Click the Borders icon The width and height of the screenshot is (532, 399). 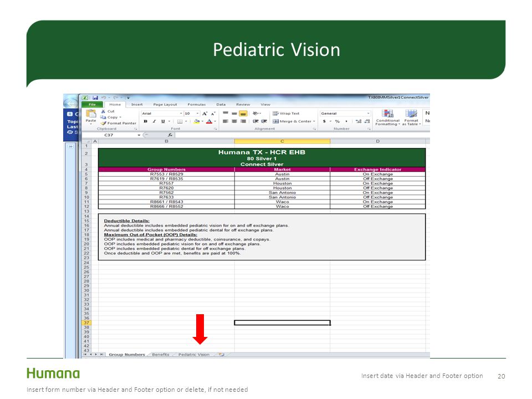(180, 121)
